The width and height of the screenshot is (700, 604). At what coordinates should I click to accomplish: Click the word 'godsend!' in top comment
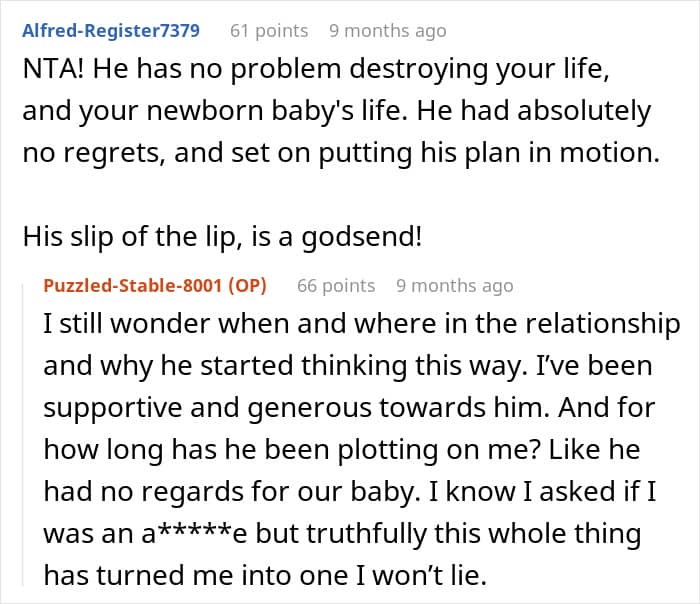click(362, 237)
